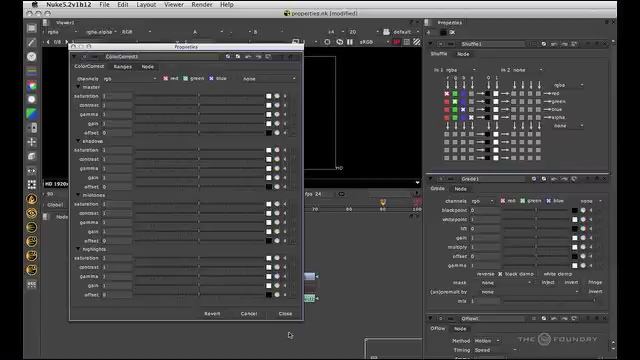Image resolution: width=640 pixels, height=360 pixels.
Task: Collapse the highlights group in ColorCorrect1
Action: [78, 249]
